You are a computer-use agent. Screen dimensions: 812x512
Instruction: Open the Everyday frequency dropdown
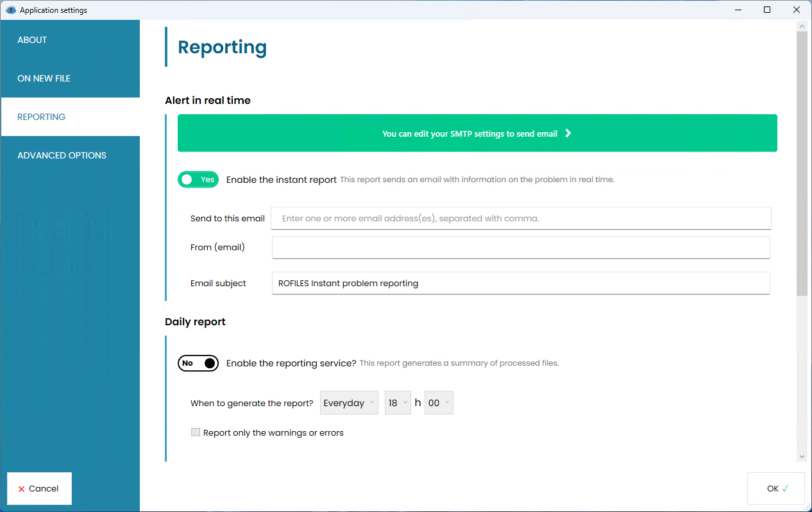tap(349, 403)
